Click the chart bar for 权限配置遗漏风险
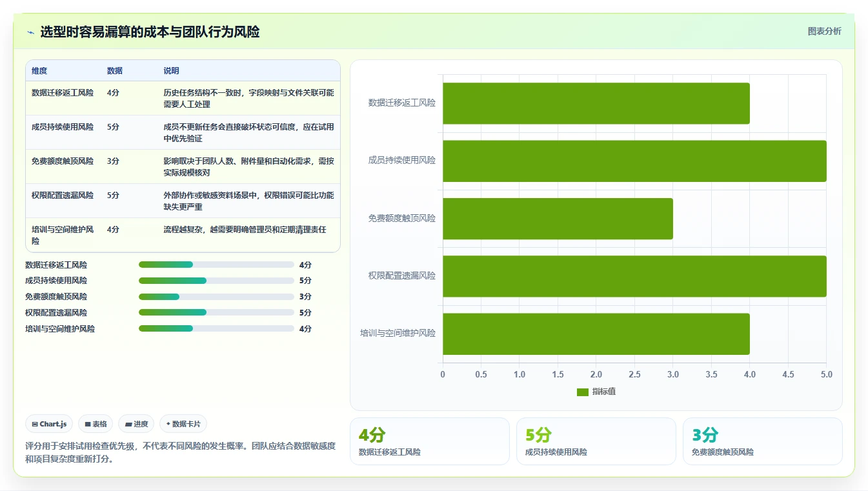This screenshot has width=868, height=491. point(634,276)
